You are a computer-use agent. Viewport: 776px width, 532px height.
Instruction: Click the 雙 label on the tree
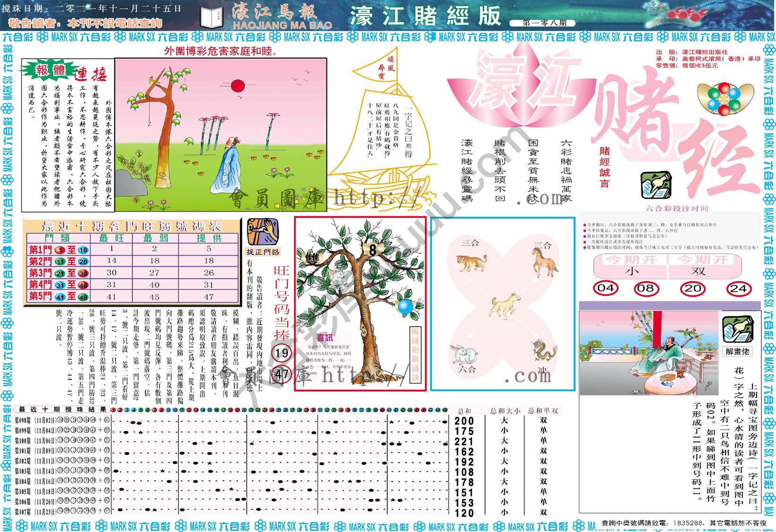(x=312, y=258)
